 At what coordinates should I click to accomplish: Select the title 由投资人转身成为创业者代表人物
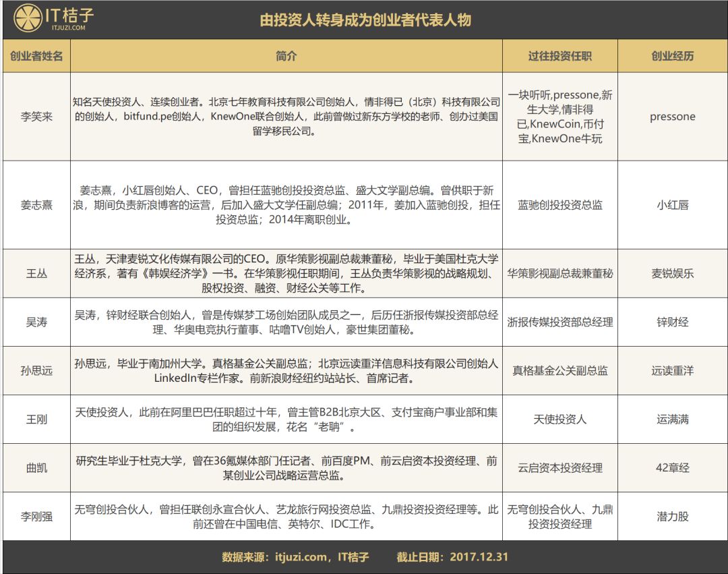point(365,20)
